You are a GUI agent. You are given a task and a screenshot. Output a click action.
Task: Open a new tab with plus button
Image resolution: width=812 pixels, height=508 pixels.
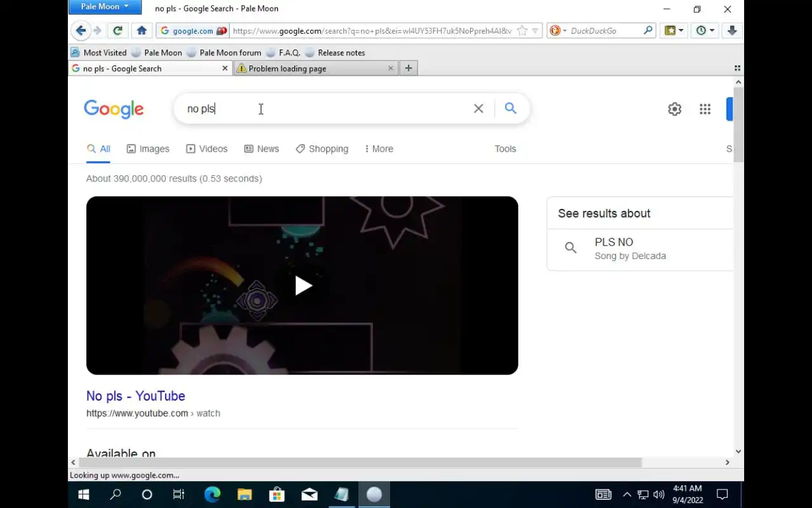click(409, 68)
